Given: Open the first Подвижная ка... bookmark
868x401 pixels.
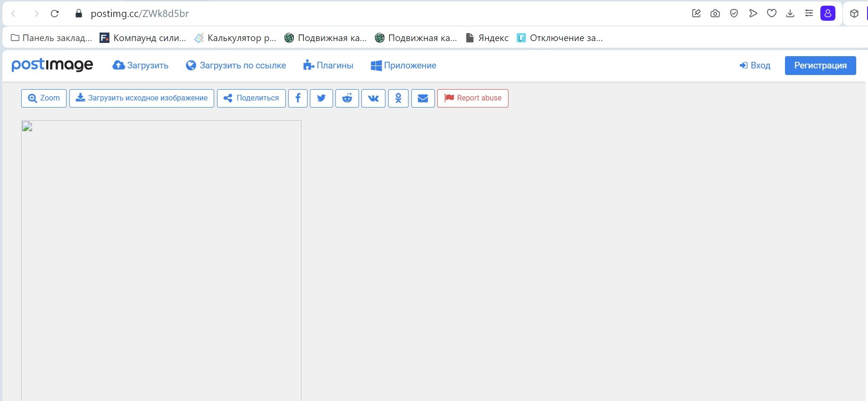Looking at the screenshot, I should [x=325, y=38].
